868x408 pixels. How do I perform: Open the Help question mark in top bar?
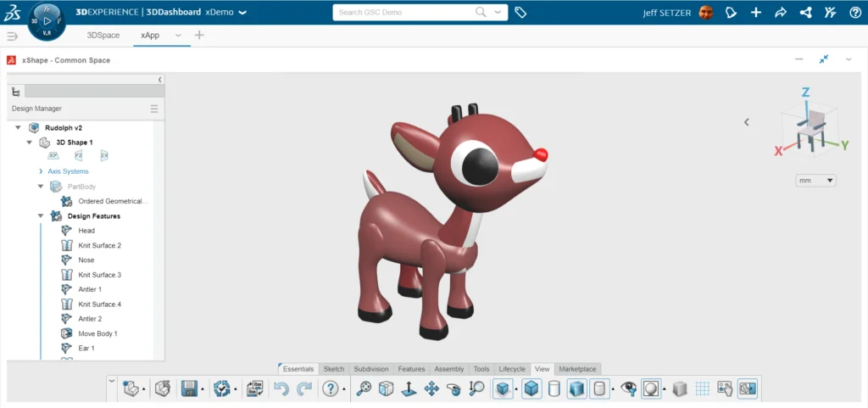click(854, 13)
